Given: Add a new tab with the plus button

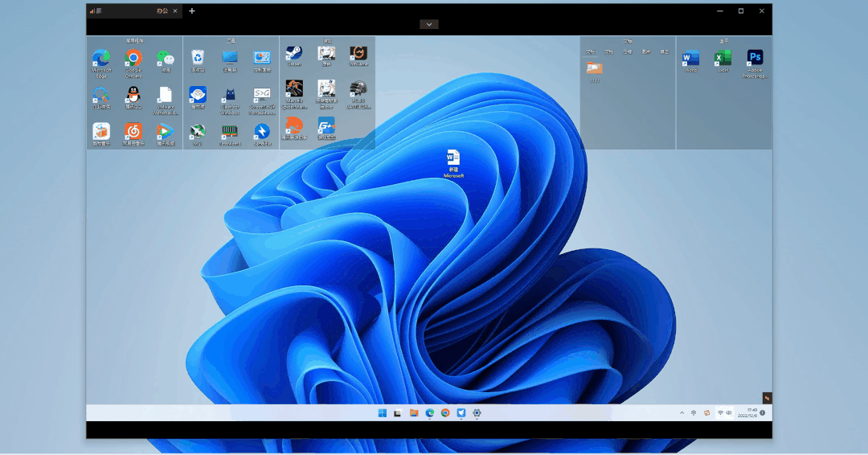Looking at the screenshot, I should (x=192, y=10).
